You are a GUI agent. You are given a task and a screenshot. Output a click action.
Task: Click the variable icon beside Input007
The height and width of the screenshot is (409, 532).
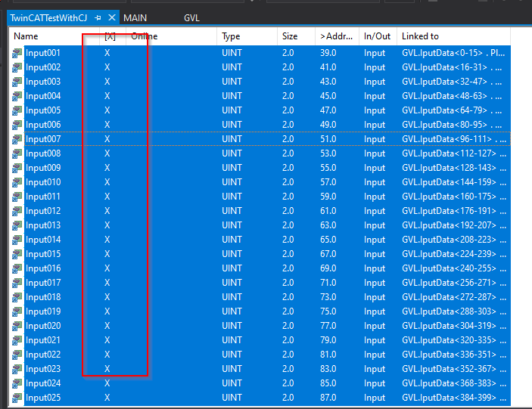(17, 139)
